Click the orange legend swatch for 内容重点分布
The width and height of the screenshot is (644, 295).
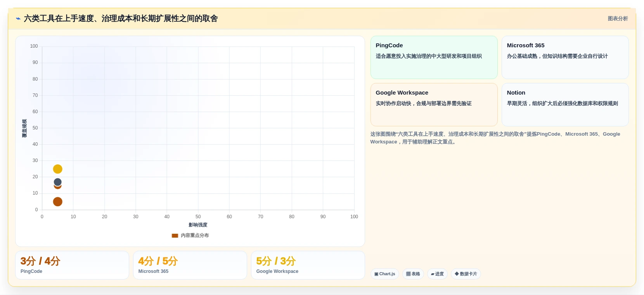175,235
